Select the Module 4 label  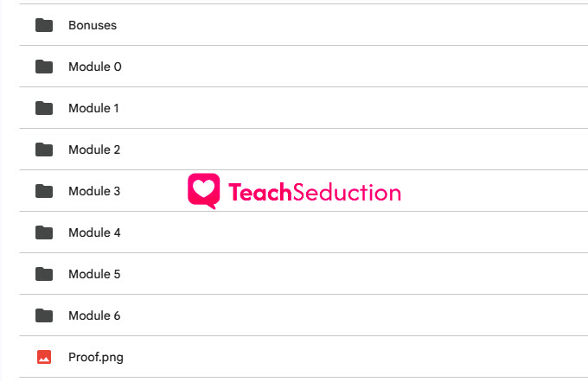pyautogui.click(x=94, y=232)
